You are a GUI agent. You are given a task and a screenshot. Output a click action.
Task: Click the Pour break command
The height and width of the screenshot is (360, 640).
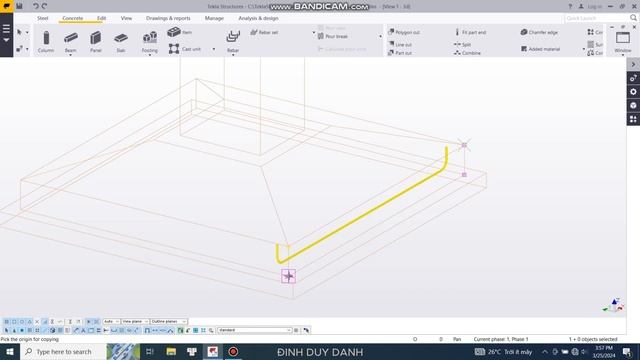pos(333,36)
